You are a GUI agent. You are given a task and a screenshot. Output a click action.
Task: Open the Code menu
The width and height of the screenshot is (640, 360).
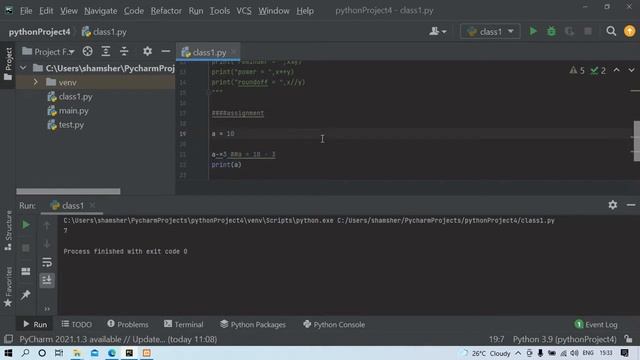coord(133,11)
